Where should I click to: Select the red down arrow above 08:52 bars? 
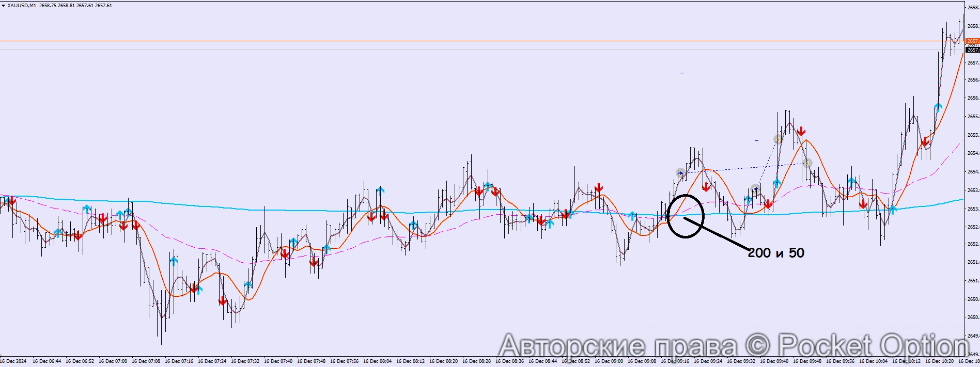point(598,187)
